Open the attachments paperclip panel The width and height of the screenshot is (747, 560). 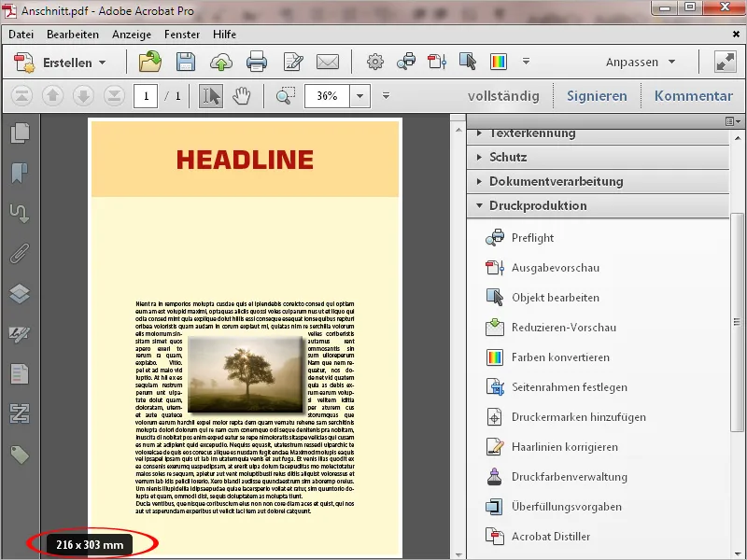coord(20,253)
